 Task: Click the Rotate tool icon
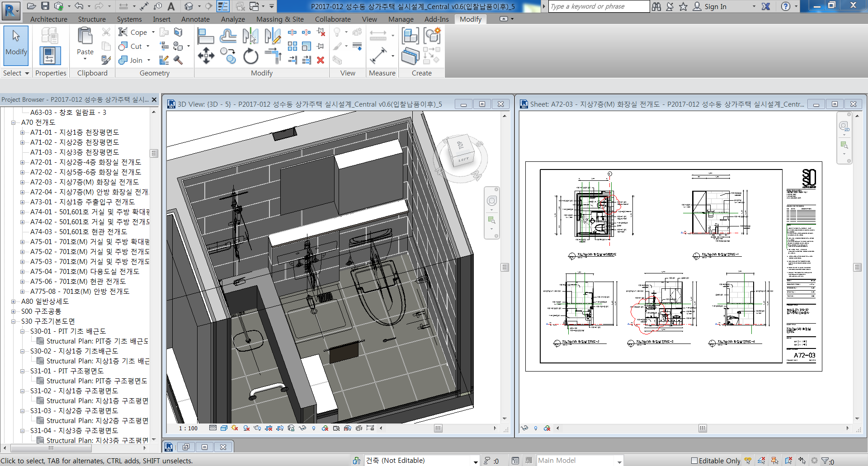click(250, 56)
